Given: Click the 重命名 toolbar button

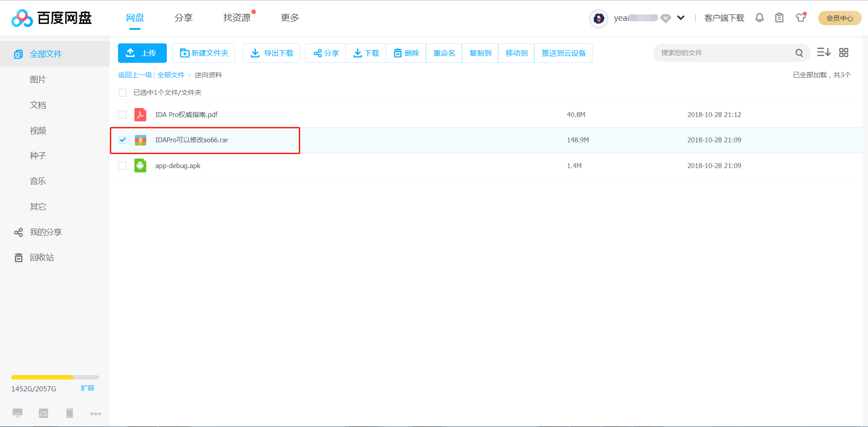Looking at the screenshot, I should (x=444, y=53).
